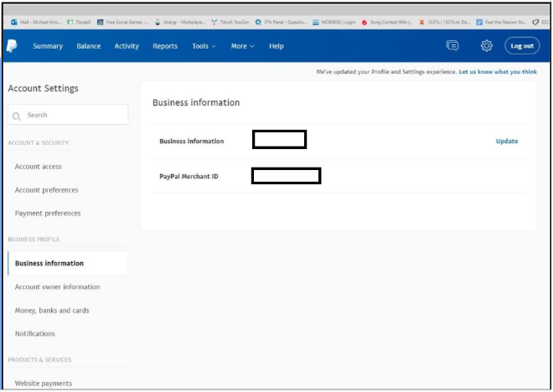This screenshot has width=553, height=392.
Task: Select Account owner information in sidebar
Action: tap(57, 286)
